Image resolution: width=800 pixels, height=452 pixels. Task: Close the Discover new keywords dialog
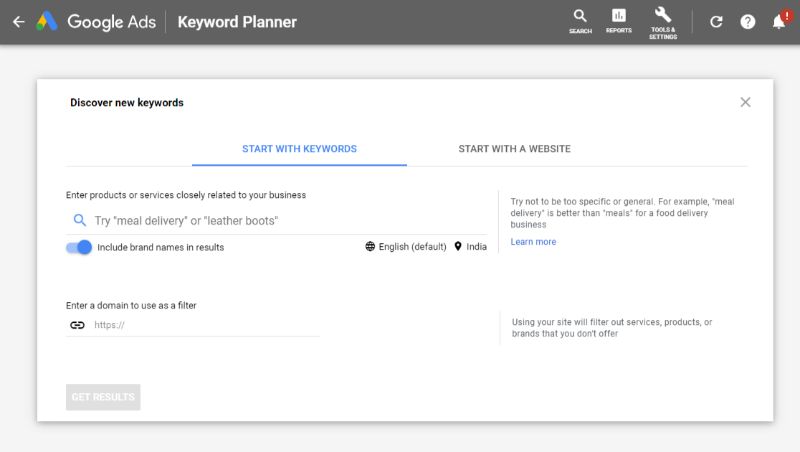(745, 102)
